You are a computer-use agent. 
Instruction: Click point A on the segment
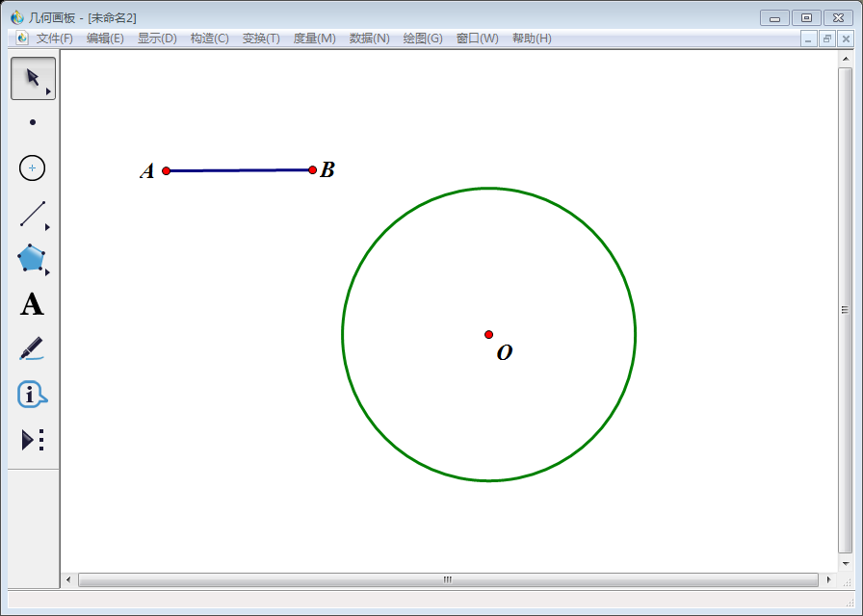[167, 170]
